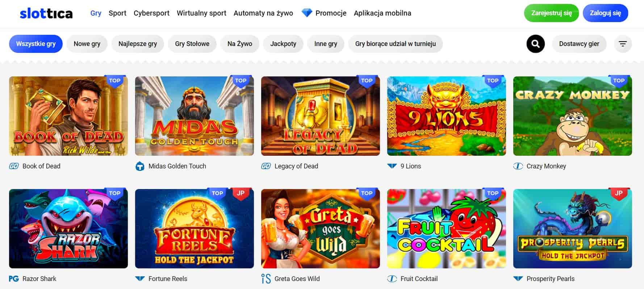The width and height of the screenshot is (644, 289).
Task: Click the diamond icon beside Promocje
Action: click(307, 13)
